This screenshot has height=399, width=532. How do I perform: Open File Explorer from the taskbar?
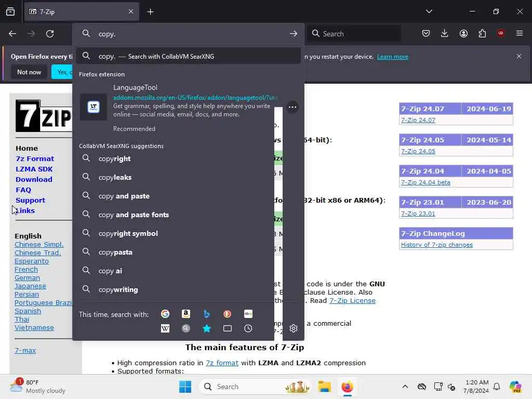click(324, 387)
